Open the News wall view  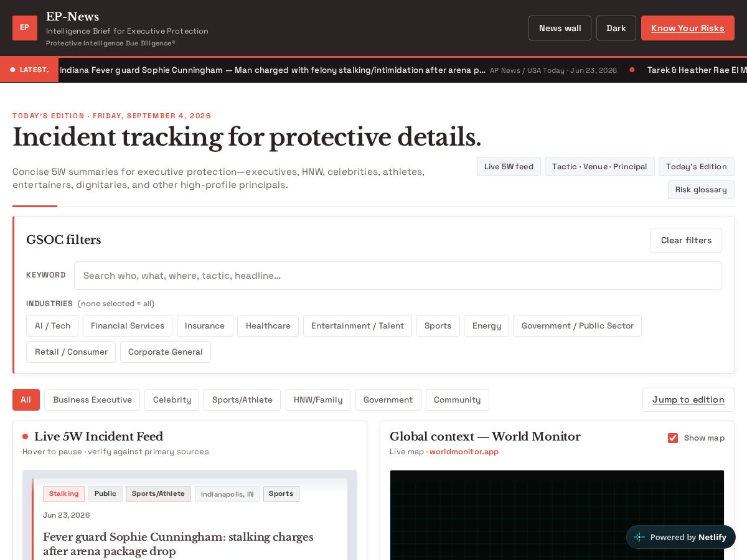click(x=560, y=28)
